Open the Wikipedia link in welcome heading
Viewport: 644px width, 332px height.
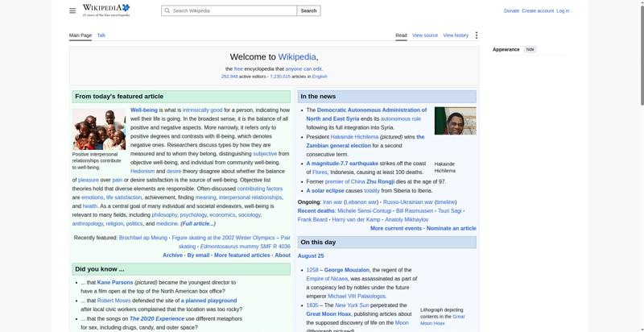point(297,56)
